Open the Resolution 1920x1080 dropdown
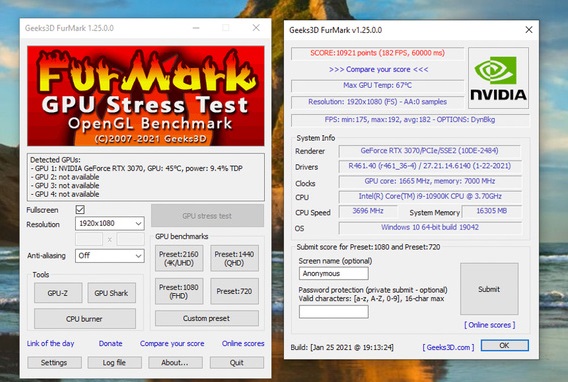The image size is (568, 382). (109, 223)
